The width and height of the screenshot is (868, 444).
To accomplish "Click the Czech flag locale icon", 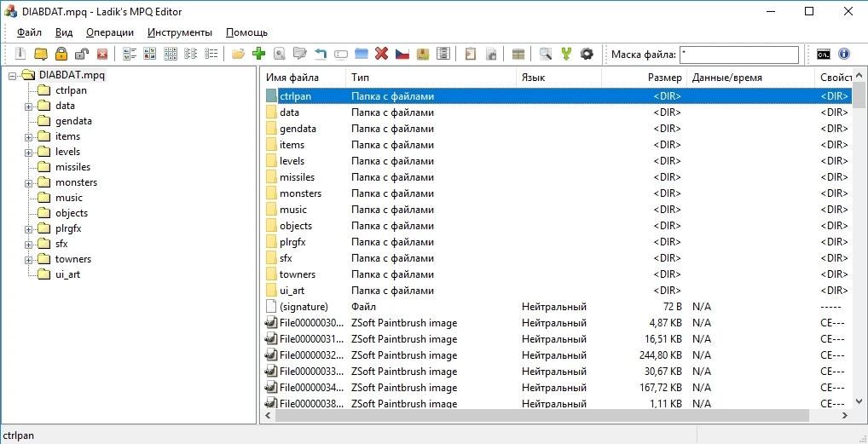I will [x=402, y=54].
